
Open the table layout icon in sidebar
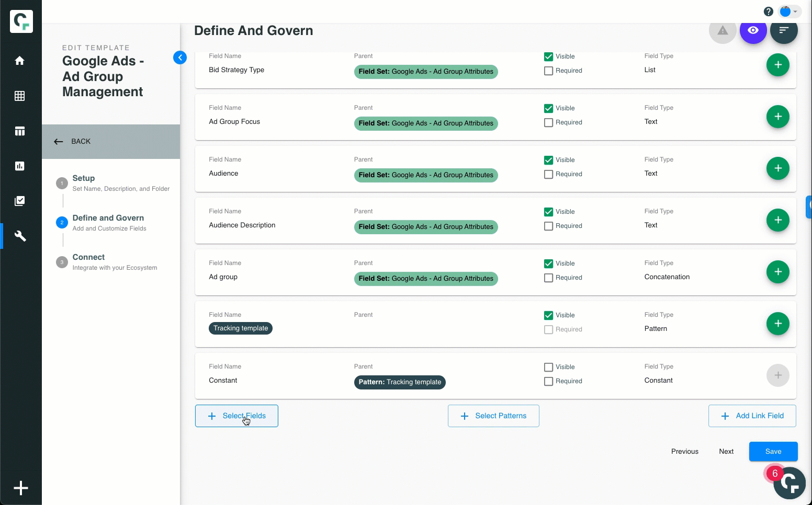click(x=20, y=131)
